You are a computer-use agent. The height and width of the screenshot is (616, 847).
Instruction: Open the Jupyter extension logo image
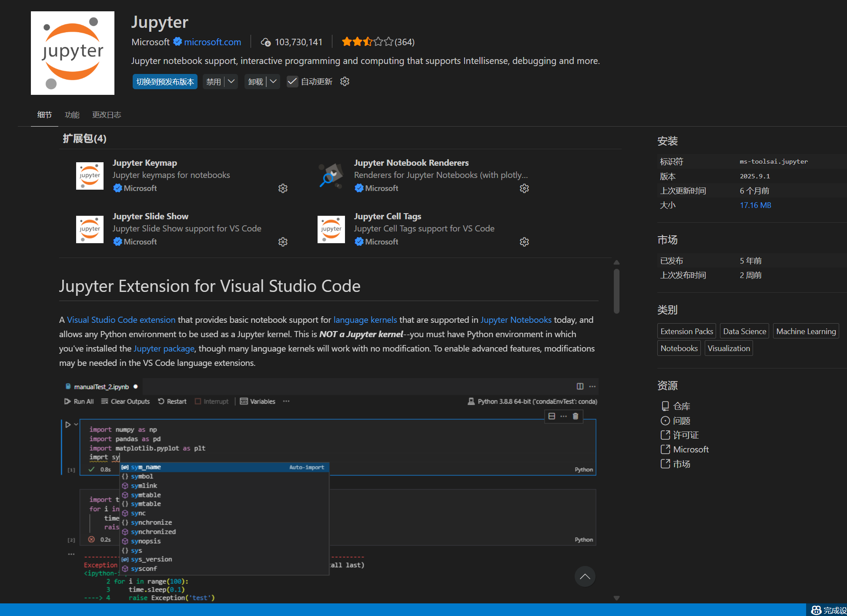click(x=73, y=53)
